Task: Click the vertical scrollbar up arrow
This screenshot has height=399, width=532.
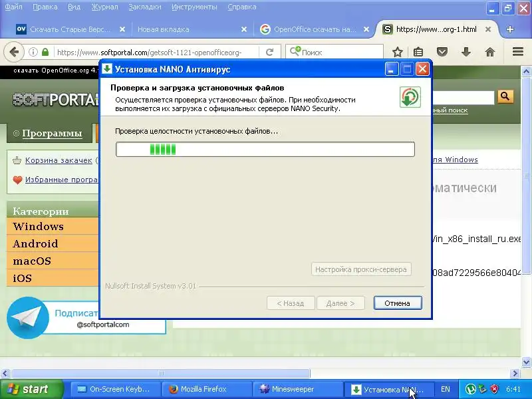Action: click(526, 71)
